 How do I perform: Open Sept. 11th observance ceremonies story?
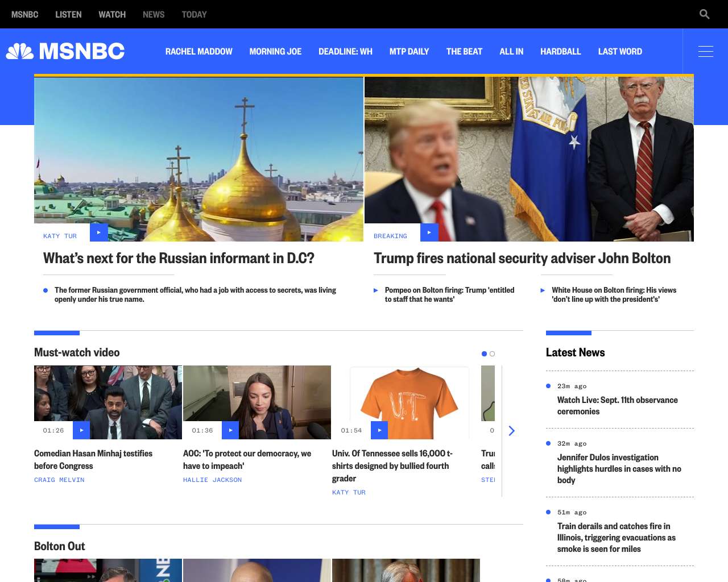618,406
